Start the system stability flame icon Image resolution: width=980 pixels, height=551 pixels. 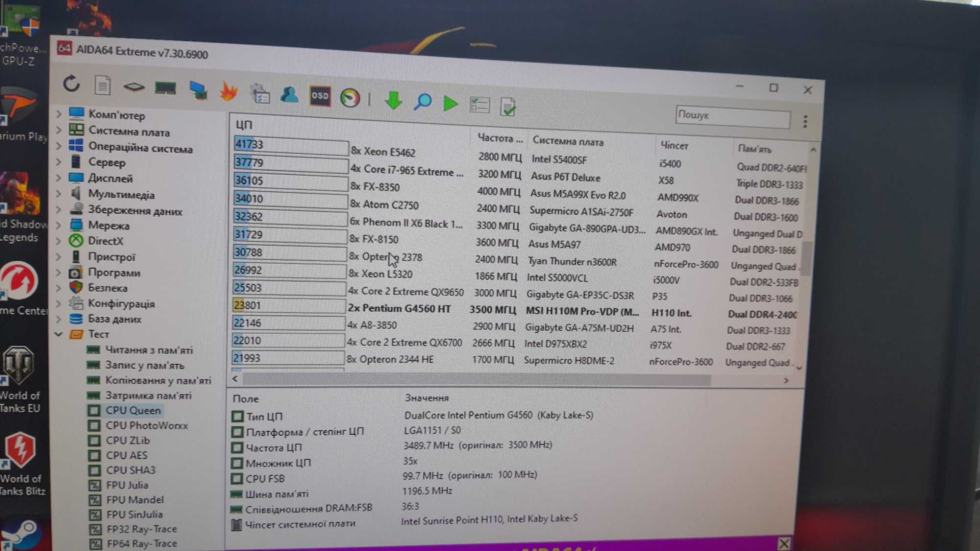tap(228, 91)
